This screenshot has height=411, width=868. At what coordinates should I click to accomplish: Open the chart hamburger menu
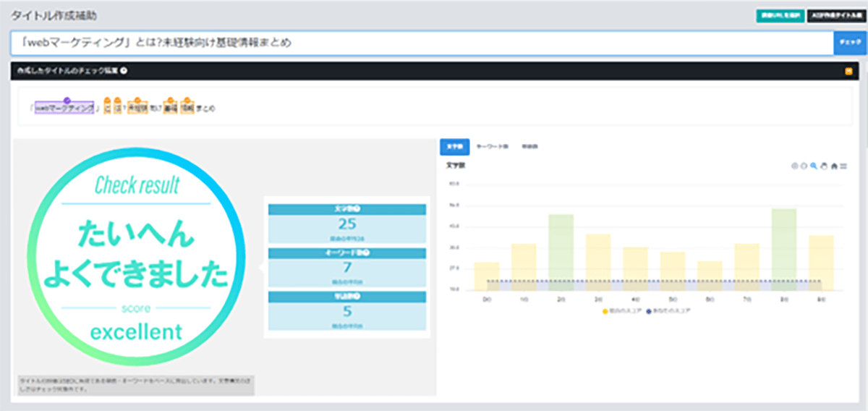(843, 166)
